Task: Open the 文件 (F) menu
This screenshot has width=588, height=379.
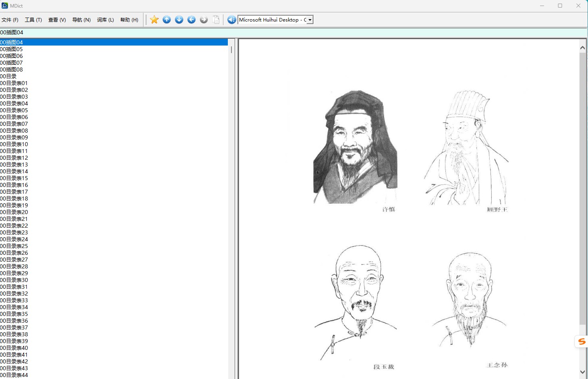Action: (x=10, y=20)
